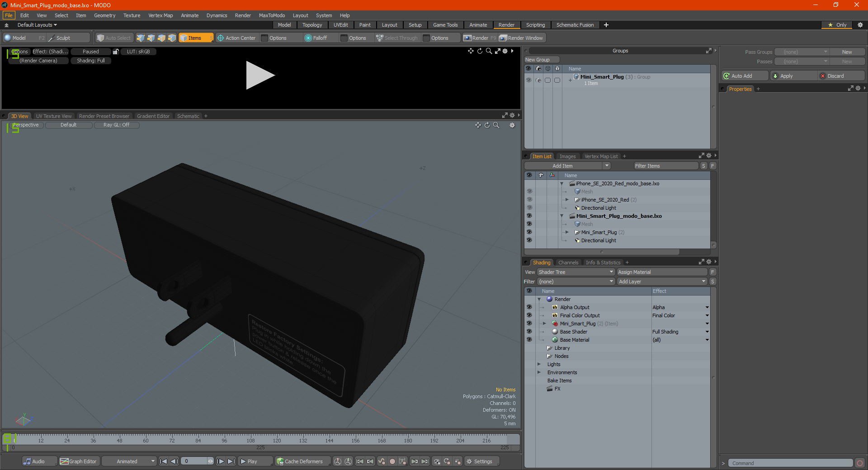Viewport: 868px width, 470px height.
Task: Click the render preview refresh rotate icon
Action: click(x=480, y=51)
